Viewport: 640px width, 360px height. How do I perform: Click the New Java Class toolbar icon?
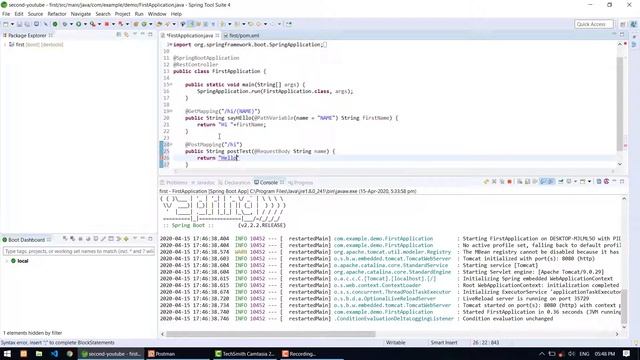click(144, 24)
